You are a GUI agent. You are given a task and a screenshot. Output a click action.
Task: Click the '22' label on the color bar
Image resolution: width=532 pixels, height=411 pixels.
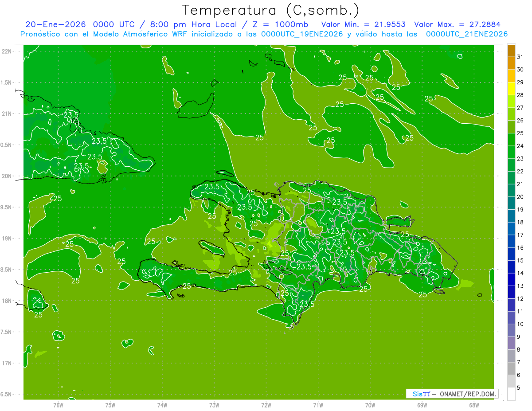(x=520, y=171)
